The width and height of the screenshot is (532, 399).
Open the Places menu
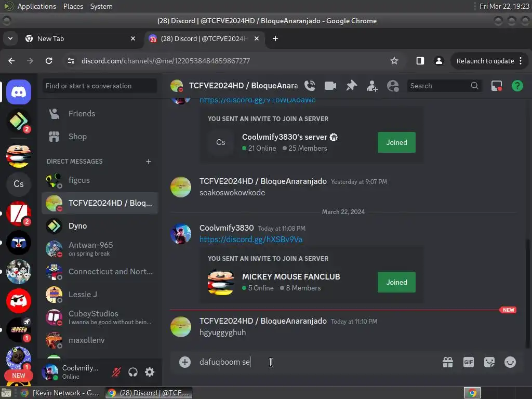(x=73, y=6)
